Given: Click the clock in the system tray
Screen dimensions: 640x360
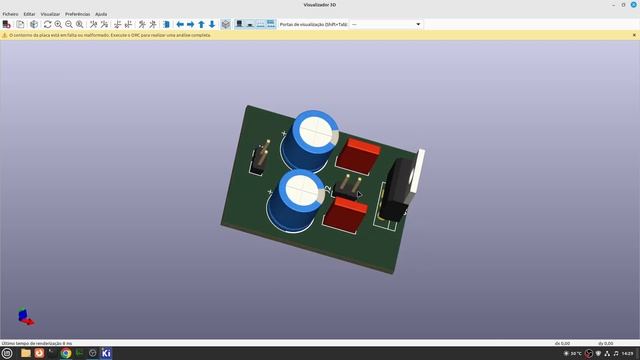Looking at the screenshot, I should pyautogui.click(x=627, y=353).
